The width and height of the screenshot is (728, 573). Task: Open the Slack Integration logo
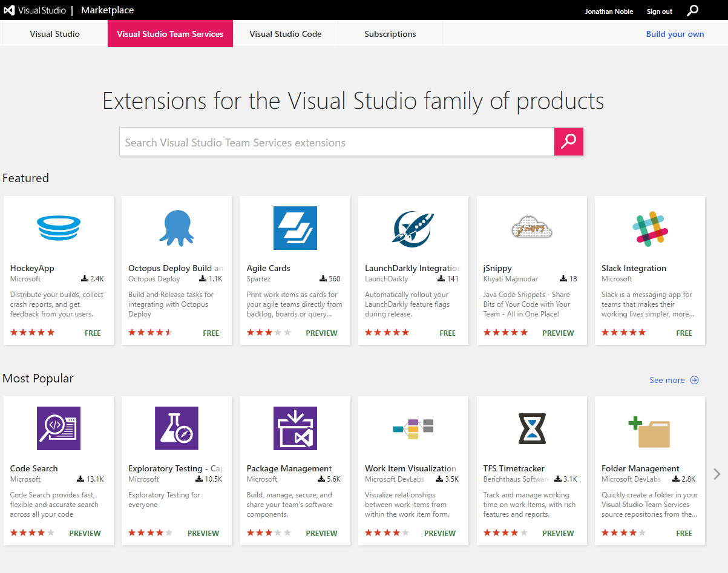coord(650,228)
